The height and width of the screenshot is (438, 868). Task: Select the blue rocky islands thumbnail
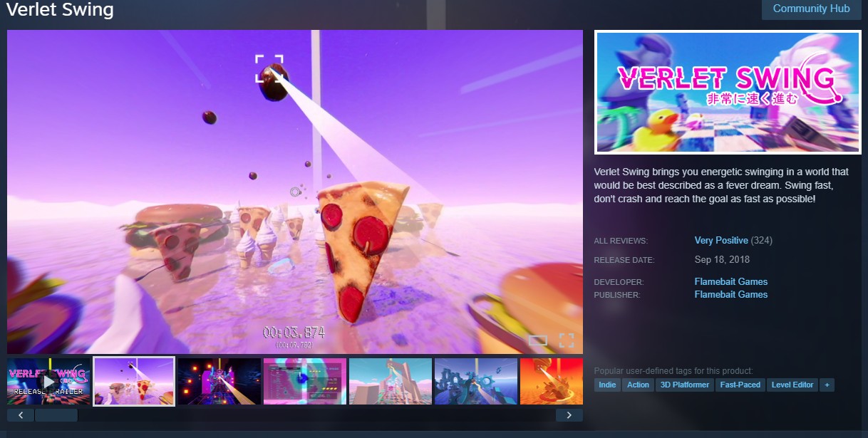pyautogui.click(x=476, y=381)
